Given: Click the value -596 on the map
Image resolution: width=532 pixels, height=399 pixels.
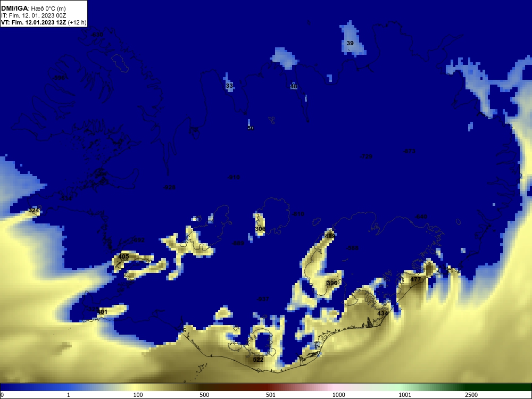Looking at the screenshot, I should coord(59,78).
